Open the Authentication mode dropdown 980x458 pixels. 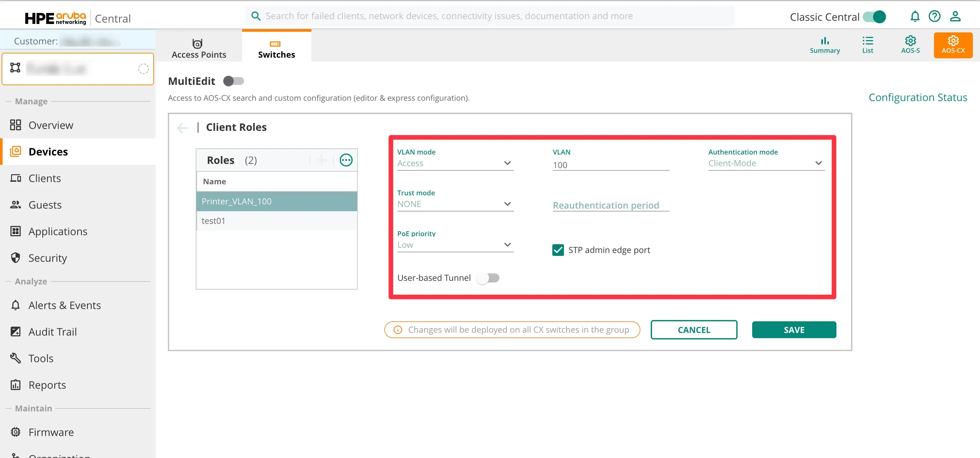coord(766,163)
